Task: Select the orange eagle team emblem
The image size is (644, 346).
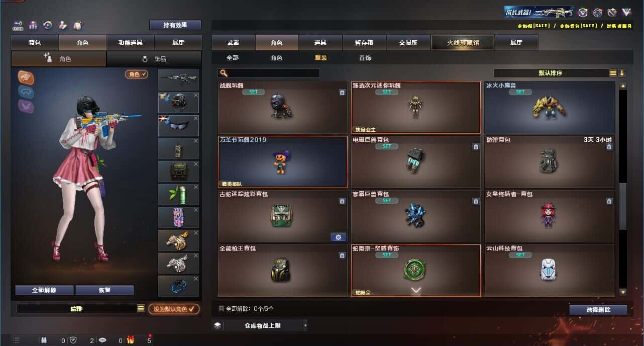Action: coord(26,76)
